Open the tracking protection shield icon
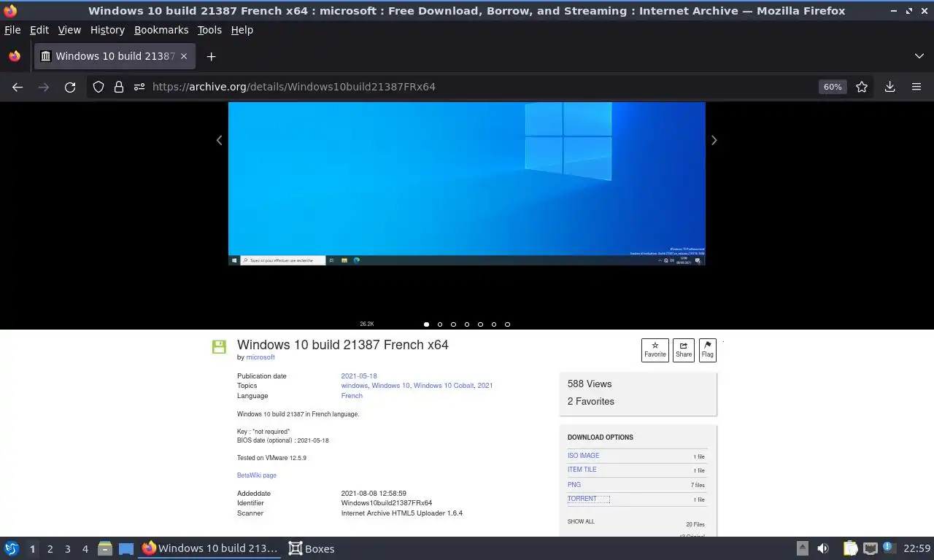Screen dimensions: 934x560 (99, 87)
